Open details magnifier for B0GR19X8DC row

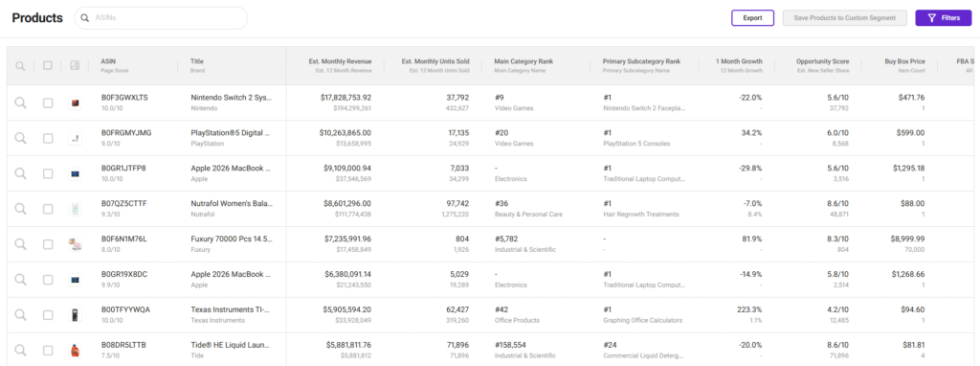coord(21,280)
